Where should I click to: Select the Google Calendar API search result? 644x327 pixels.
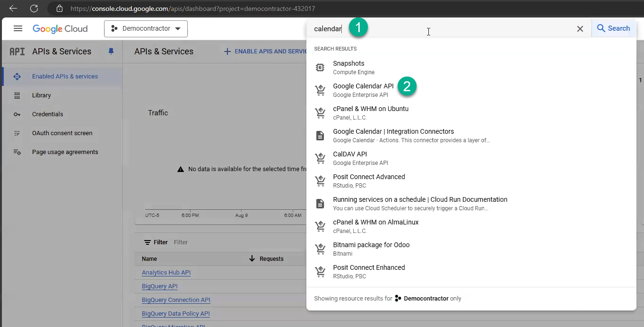(471, 90)
